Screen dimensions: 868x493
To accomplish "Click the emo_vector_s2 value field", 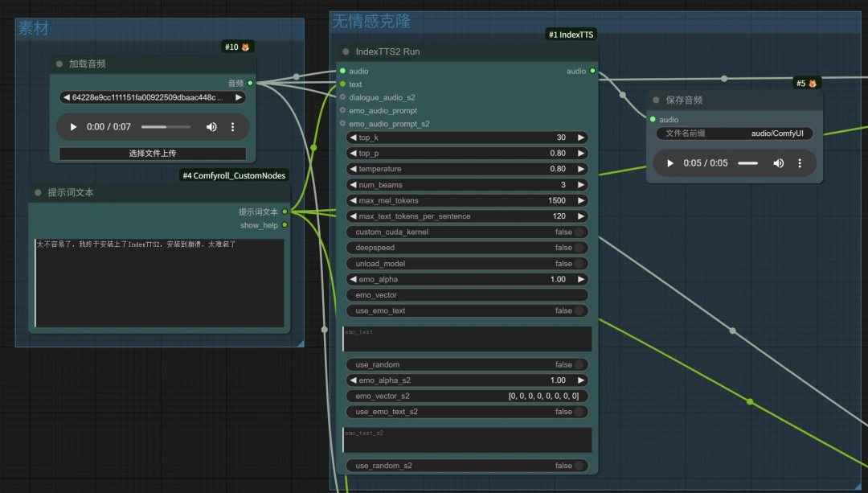I will click(467, 396).
